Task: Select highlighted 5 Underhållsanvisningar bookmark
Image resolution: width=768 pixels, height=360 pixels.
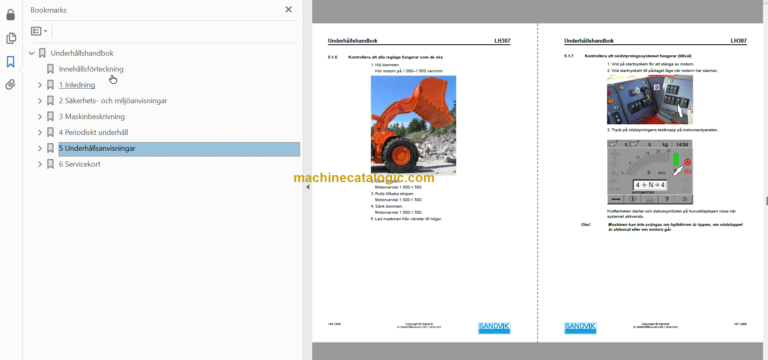Action: (179, 149)
